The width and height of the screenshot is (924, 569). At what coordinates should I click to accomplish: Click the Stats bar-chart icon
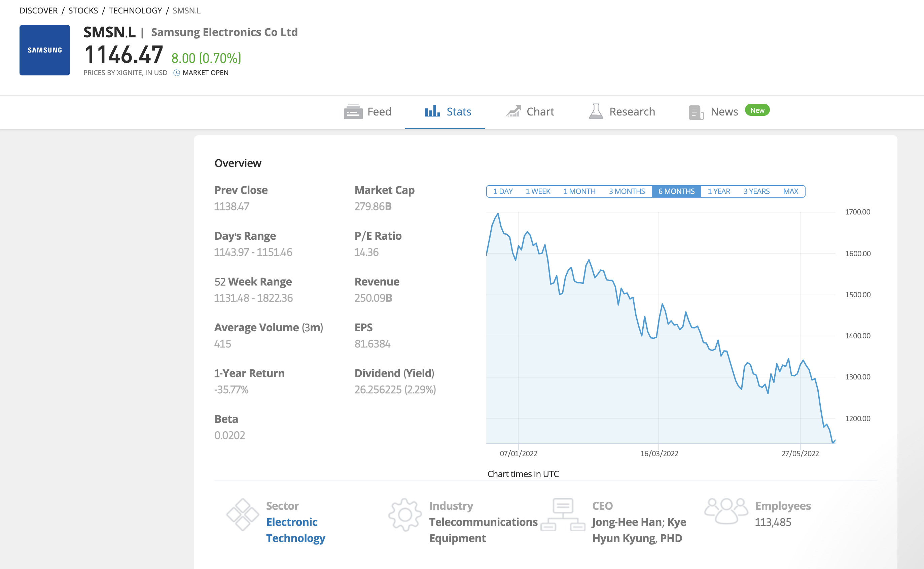tap(432, 111)
